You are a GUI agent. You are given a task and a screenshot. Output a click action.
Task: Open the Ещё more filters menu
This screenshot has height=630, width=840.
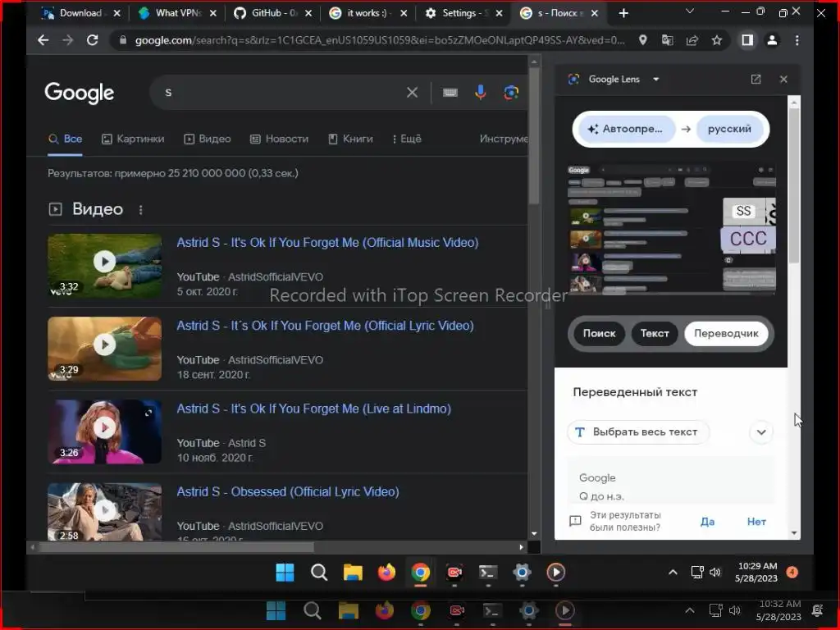pos(407,139)
